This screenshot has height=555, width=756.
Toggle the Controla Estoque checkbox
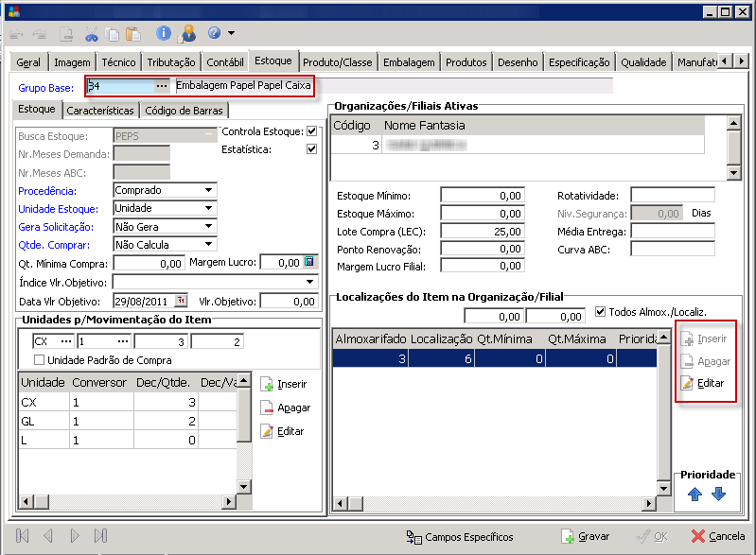(x=311, y=131)
